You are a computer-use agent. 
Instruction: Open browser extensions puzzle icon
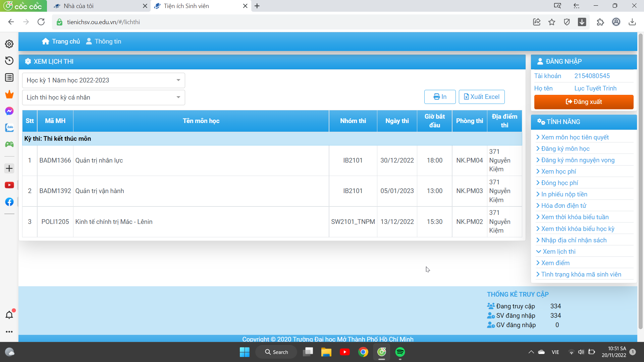tap(600, 22)
